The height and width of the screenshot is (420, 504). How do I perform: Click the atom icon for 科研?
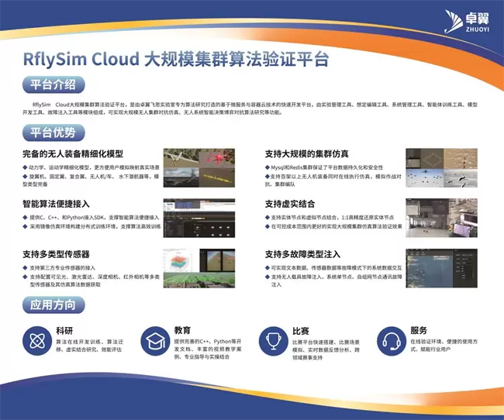(x=35, y=340)
